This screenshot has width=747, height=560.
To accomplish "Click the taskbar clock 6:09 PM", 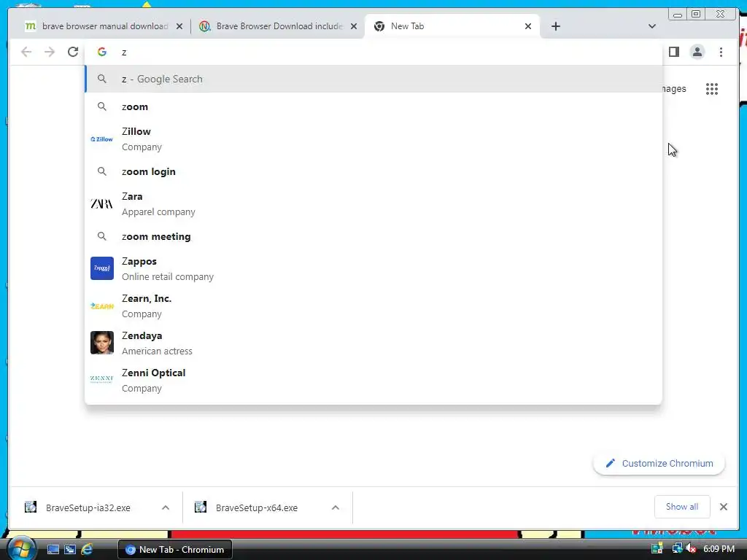I will pyautogui.click(x=719, y=548).
